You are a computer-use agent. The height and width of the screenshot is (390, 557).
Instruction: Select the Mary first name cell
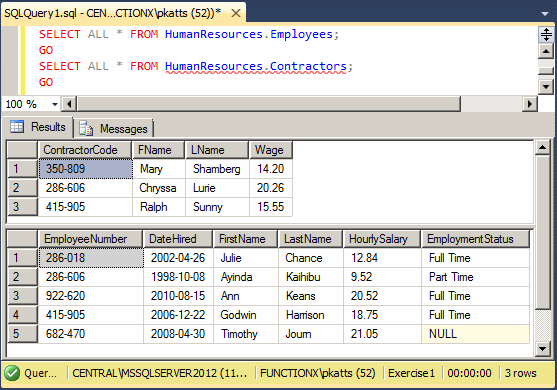click(159, 169)
